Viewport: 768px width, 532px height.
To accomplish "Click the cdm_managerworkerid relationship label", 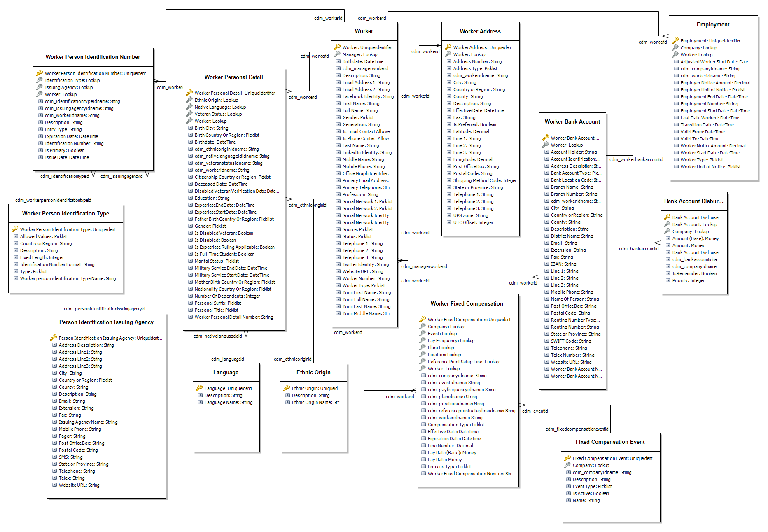I will pos(424,266).
